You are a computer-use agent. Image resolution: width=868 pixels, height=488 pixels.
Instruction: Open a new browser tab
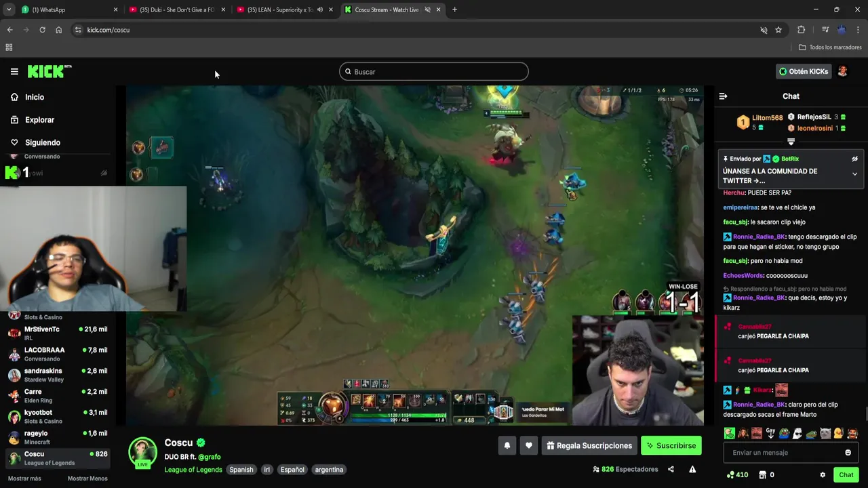pyautogui.click(x=454, y=9)
